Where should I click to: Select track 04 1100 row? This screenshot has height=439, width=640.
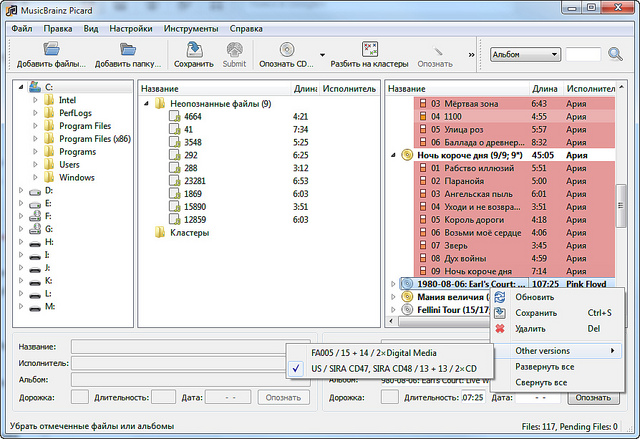(x=514, y=117)
